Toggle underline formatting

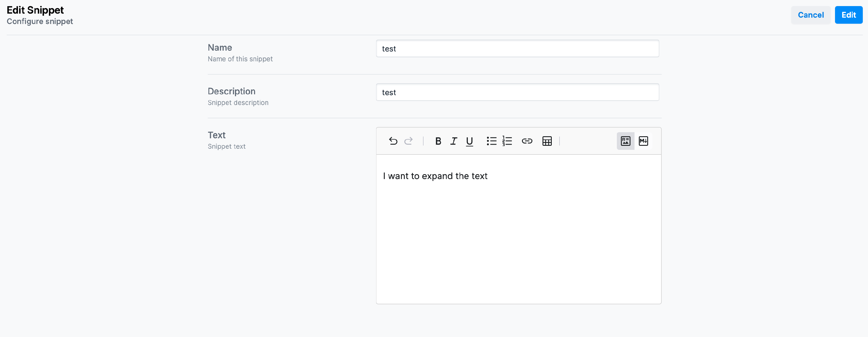pos(469,141)
